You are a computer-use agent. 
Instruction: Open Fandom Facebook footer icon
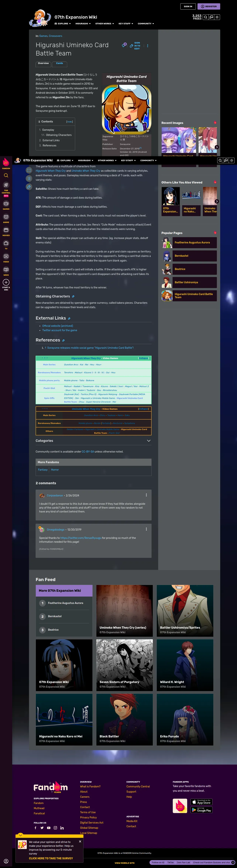coord(35,828)
